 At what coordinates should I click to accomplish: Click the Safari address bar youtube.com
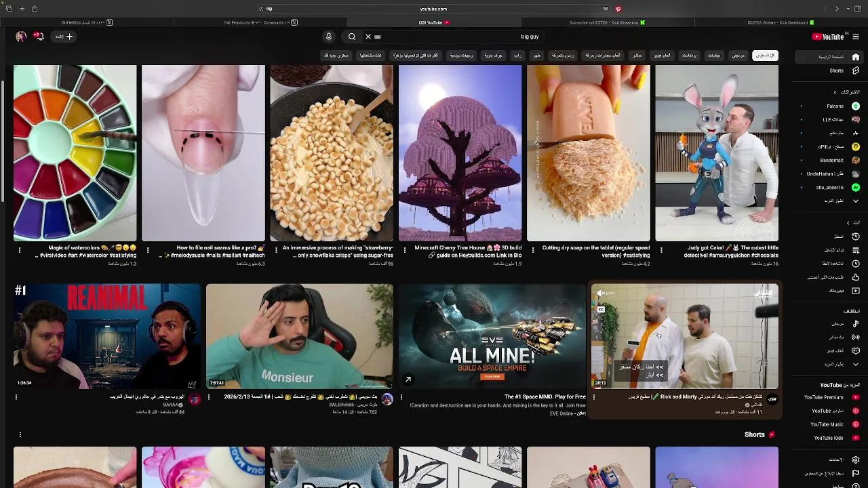[x=433, y=9]
